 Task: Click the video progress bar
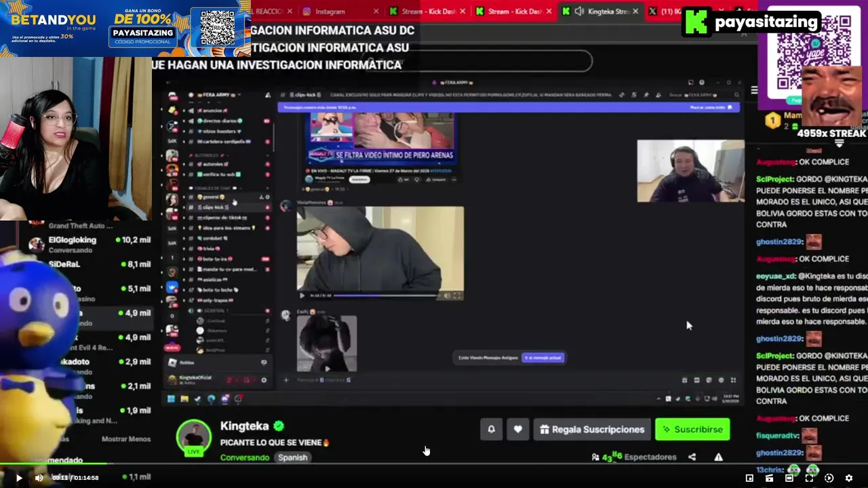434,464
